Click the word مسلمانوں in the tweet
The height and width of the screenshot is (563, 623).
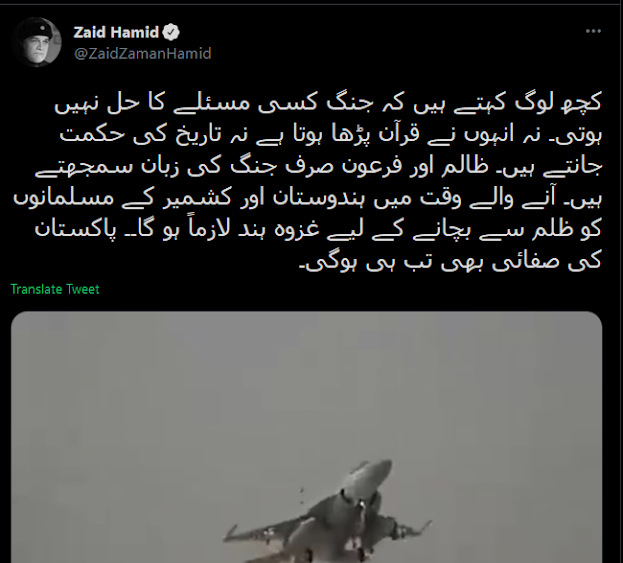[64, 197]
